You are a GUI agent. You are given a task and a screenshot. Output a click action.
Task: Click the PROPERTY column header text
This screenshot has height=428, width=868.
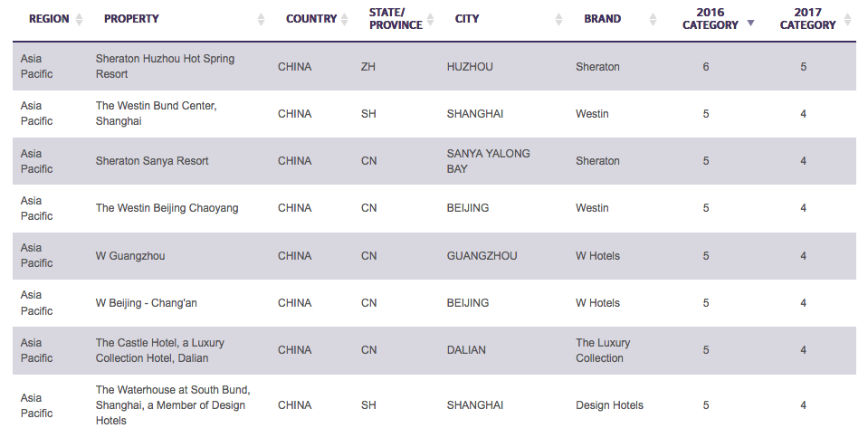tap(131, 19)
